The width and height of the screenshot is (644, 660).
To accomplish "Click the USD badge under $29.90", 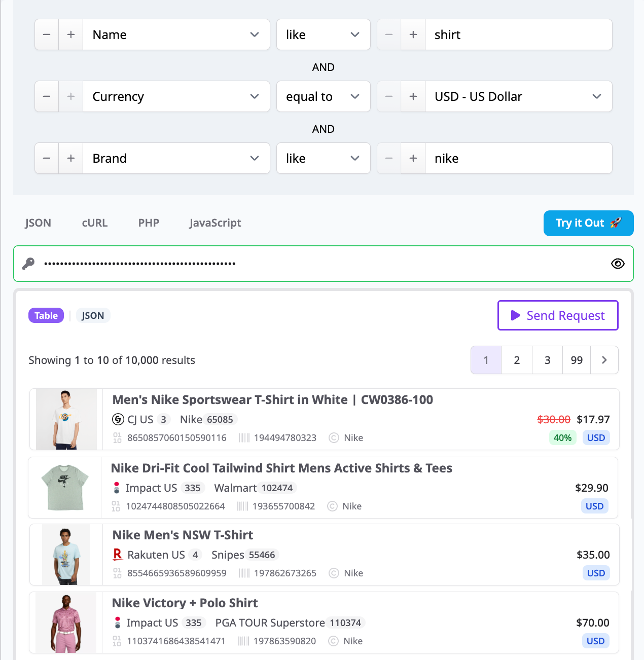I will coord(594,506).
